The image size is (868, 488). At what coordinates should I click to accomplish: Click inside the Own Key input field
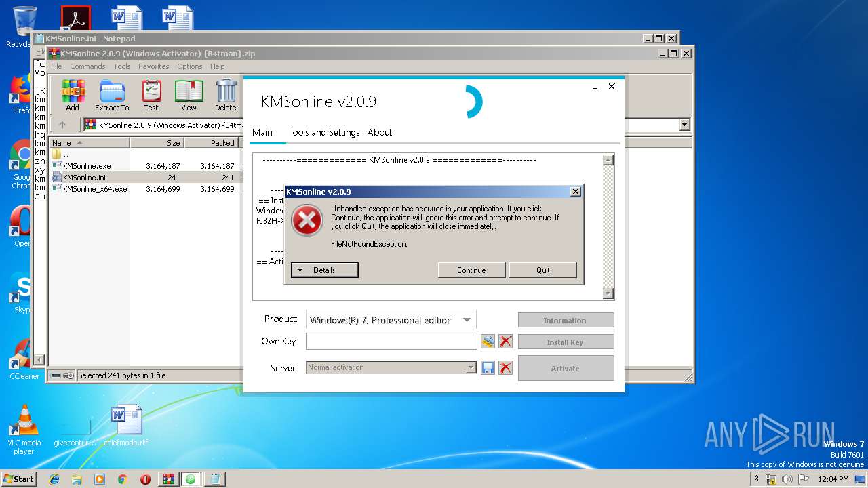tap(391, 341)
